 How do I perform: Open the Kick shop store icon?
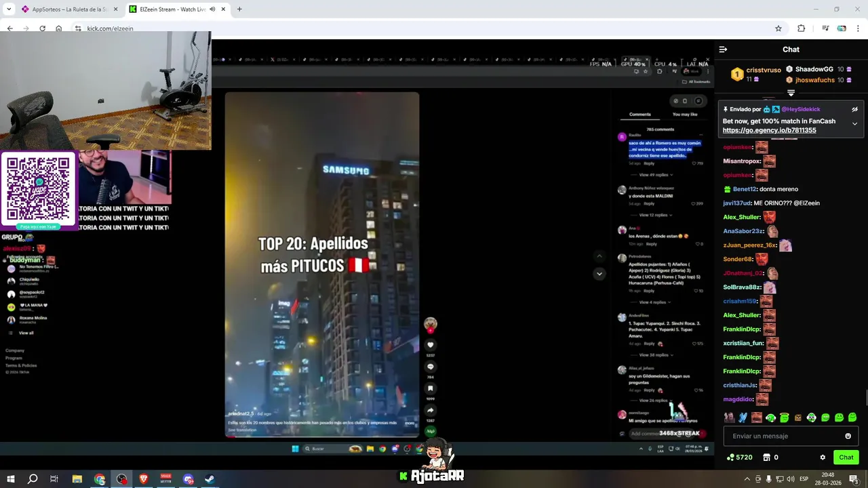click(766, 457)
